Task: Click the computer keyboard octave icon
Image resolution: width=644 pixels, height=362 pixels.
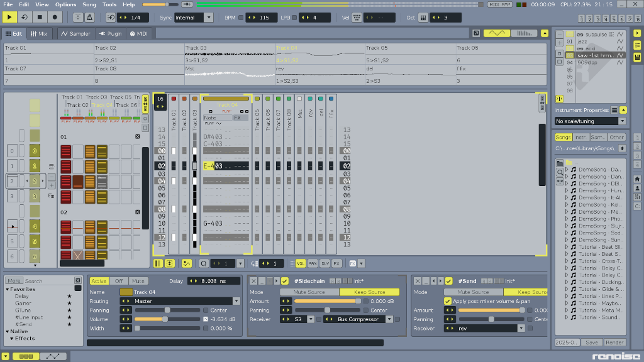Action: (423, 18)
